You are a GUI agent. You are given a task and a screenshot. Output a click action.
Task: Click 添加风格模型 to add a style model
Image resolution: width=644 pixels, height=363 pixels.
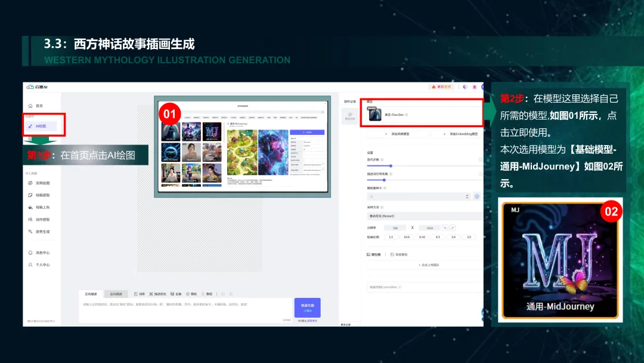(397, 134)
